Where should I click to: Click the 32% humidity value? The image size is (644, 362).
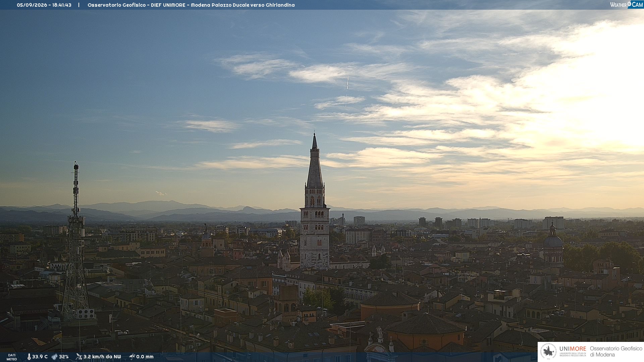coord(64,357)
